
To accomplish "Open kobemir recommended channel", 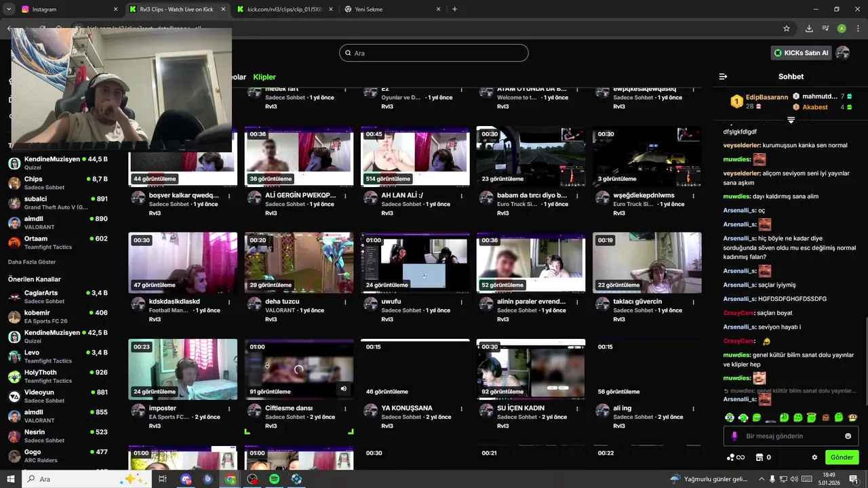I will pos(58,317).
